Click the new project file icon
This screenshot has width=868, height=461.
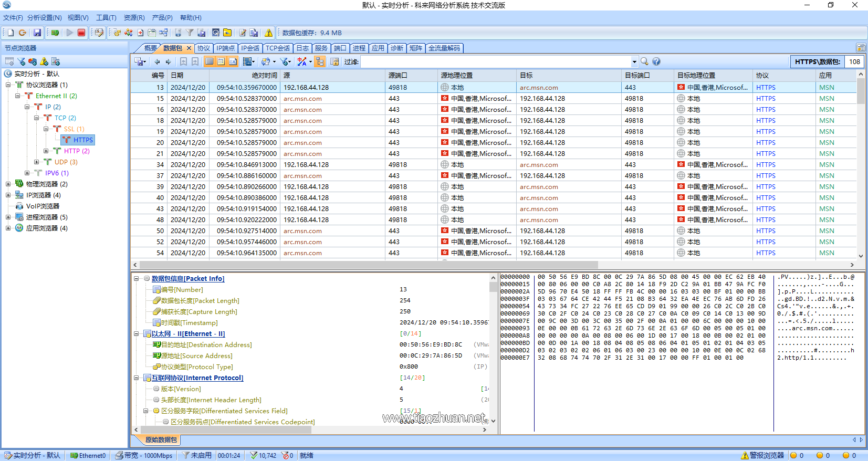pyautogui.click(x=11, y=33)
